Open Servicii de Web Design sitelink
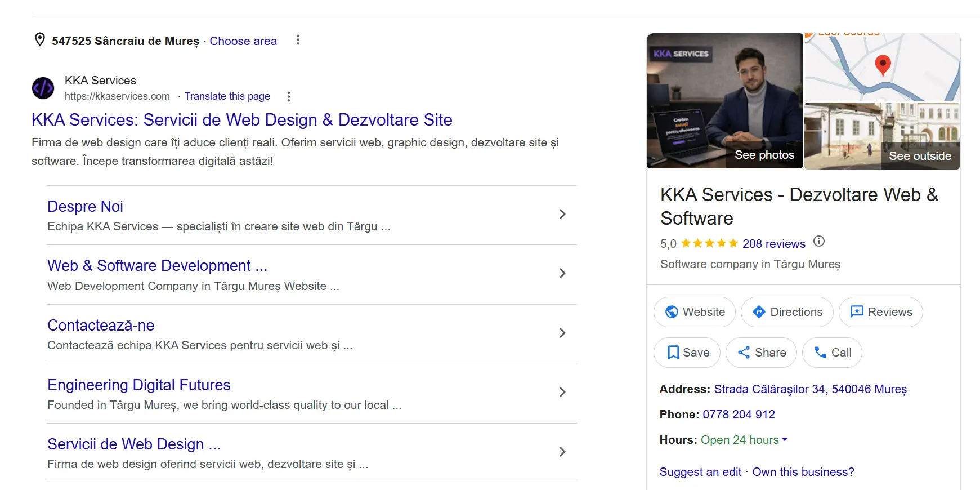Image resolution: width=980 pixels, height=490 pixels. pos(134,444)
